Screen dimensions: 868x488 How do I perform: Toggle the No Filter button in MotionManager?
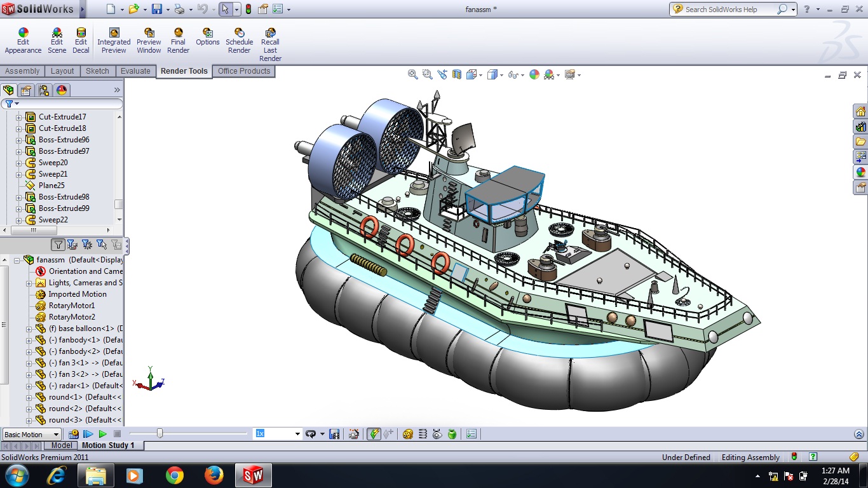click(x=58, y=245)
